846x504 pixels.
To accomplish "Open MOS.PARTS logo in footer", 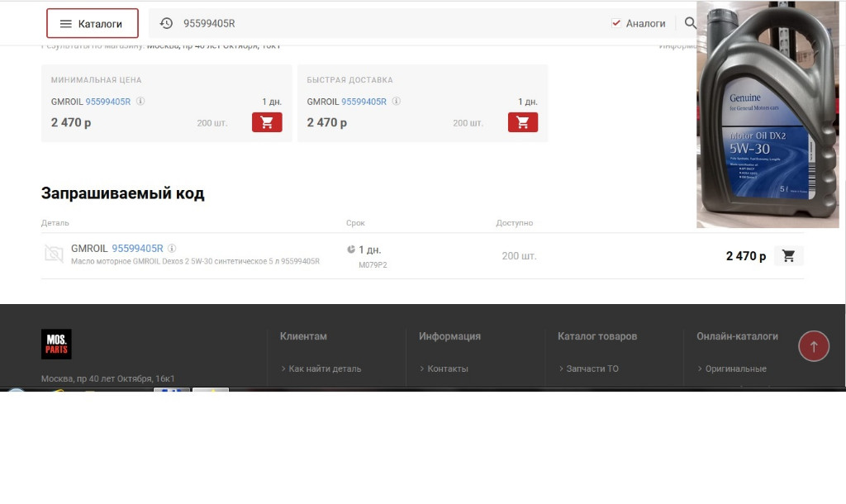I will click(x=56, y=345).
